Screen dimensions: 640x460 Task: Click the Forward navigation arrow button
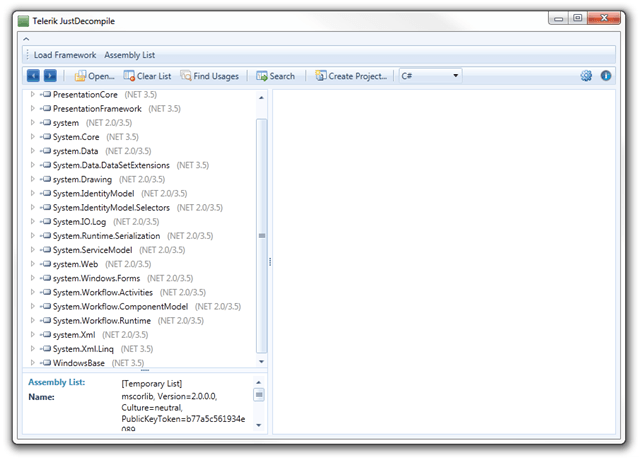(50, 76)
